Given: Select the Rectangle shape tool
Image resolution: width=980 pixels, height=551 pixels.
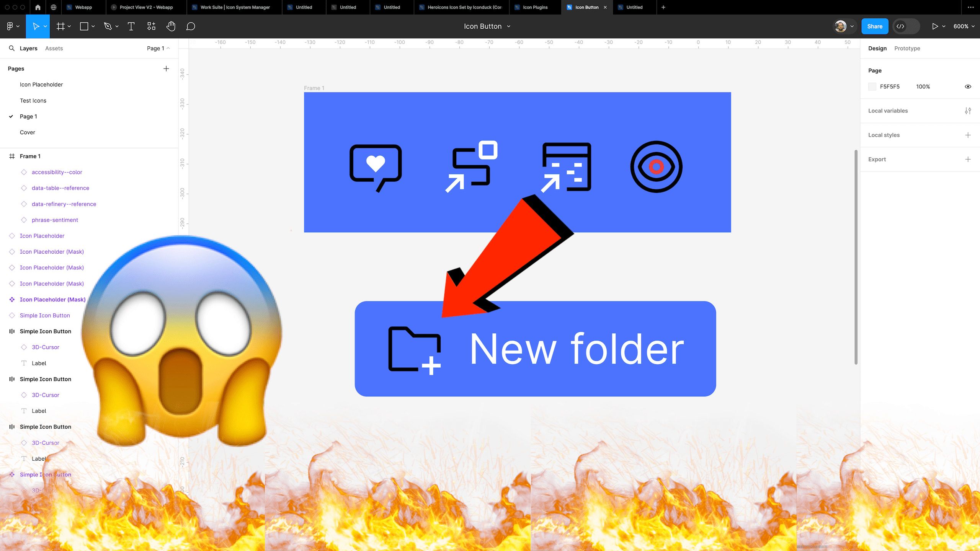Looking at the screenshot, I should click(x=83, y=26).
